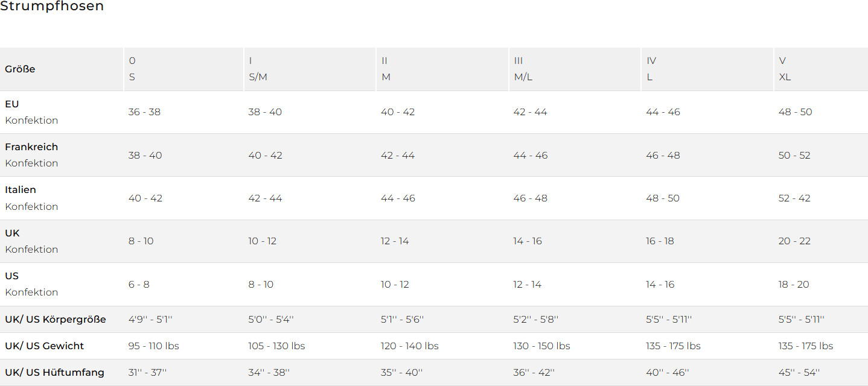Click the Italien Konfektion row label
Screen dimensions: 868x386
click(x=31, y=198)
